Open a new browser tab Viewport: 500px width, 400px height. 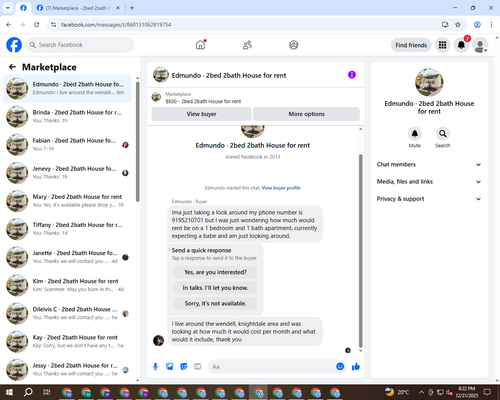point(132,8)
